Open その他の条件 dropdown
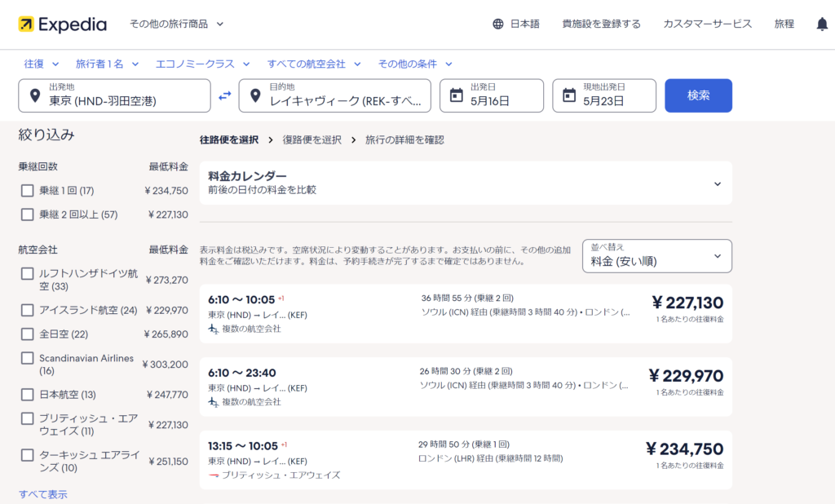Image resolution: width=835 pixels, height=504 pixels. click(x=415, y=64)
